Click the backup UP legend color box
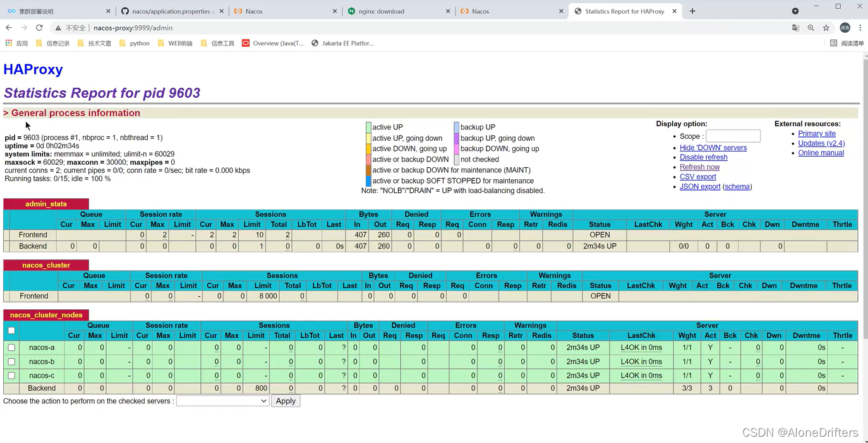This screenshot has height=443, width=868. pyautogui.click(x=456, y=127)
